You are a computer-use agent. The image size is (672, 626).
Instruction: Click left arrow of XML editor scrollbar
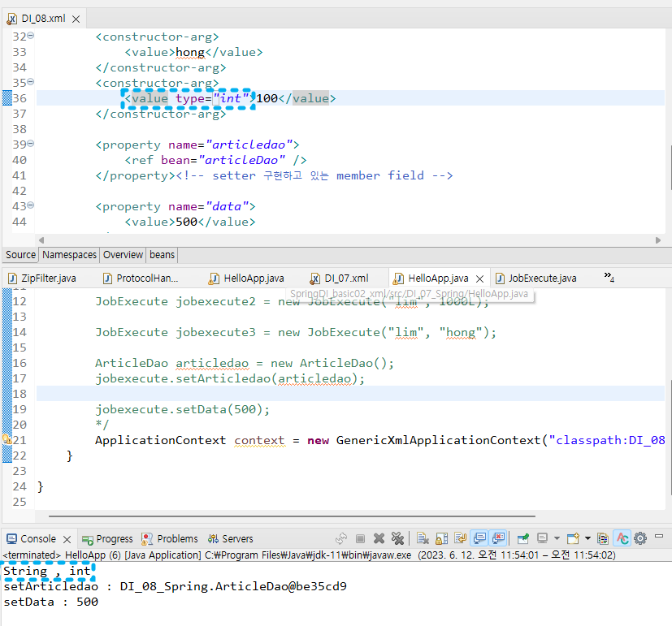tap(41, 240)
